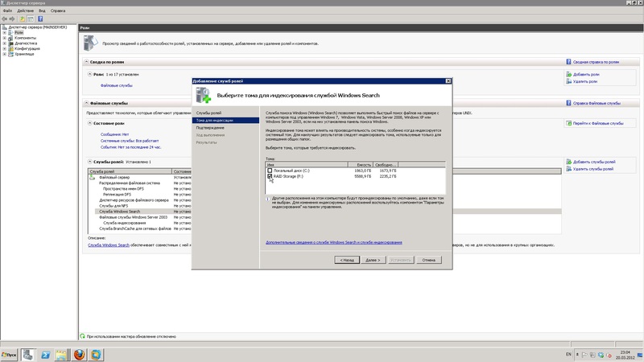Click the refresh icon in the status line
The height and width of the screenshot is (362, 644).
[x=83, y=336]
